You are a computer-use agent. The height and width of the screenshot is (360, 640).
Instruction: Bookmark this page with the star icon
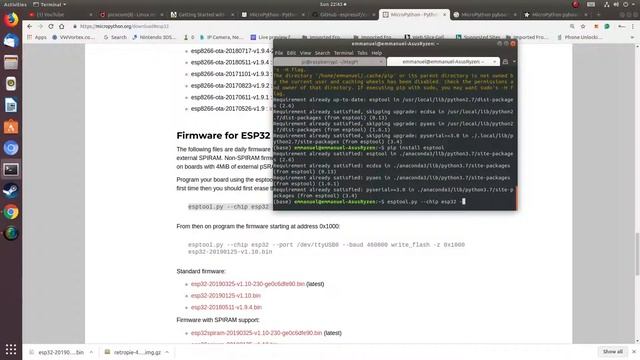coord(583,26)
